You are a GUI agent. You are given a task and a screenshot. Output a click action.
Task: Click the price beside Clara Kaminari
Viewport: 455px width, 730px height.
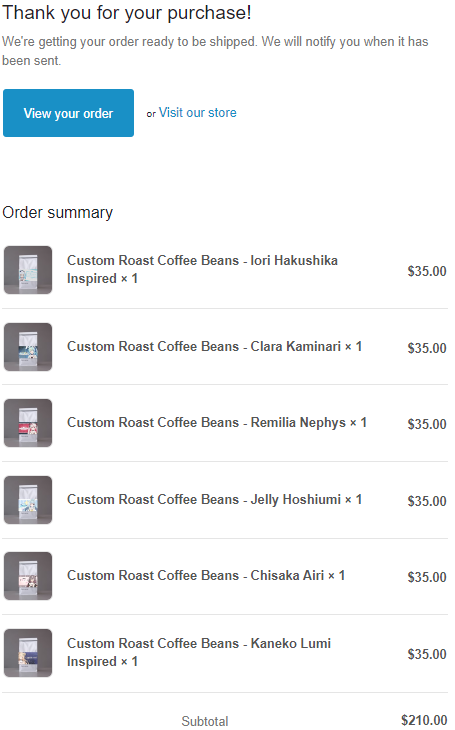[427, 348]
